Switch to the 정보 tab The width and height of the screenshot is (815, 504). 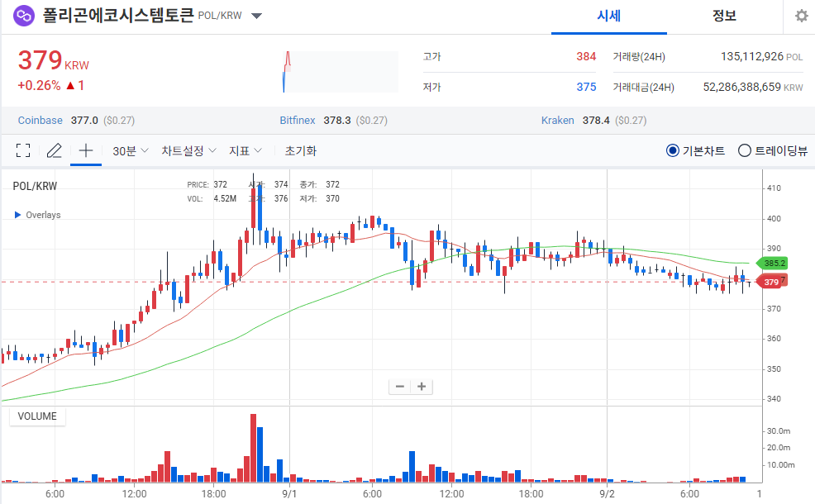tap(724, 16)
